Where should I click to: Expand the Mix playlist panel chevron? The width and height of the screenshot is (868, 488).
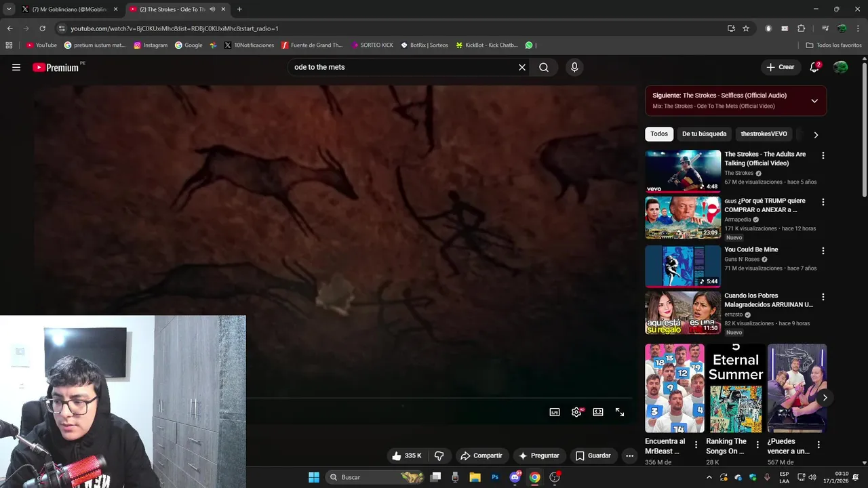click(814, 101)
